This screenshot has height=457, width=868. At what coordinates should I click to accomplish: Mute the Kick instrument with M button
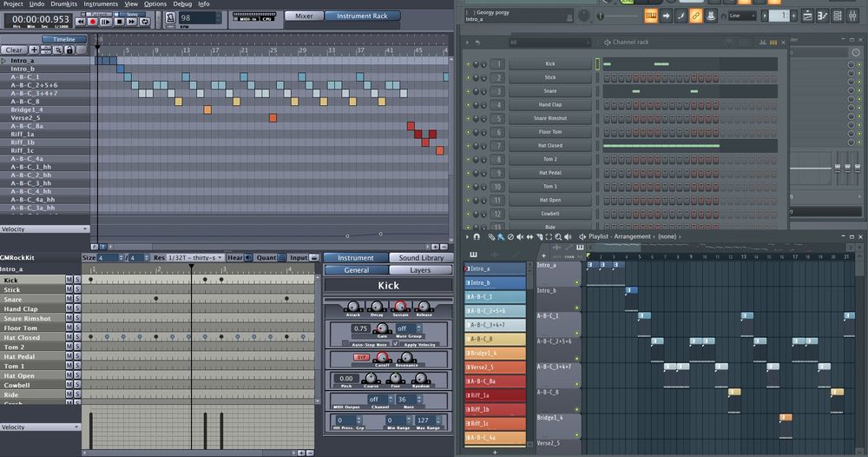pyautogui.click(x=69, y=280)
